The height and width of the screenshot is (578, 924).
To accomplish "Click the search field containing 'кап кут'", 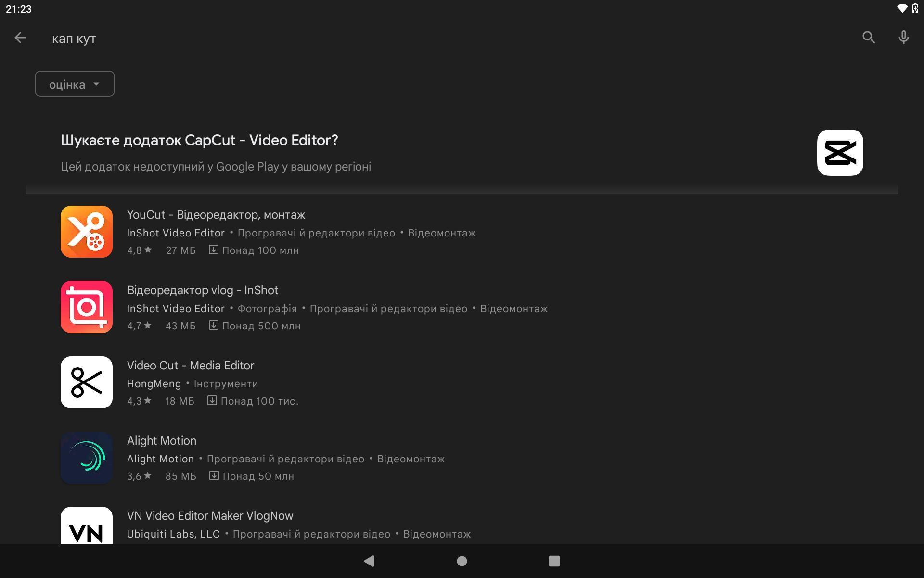I will 74,39.
